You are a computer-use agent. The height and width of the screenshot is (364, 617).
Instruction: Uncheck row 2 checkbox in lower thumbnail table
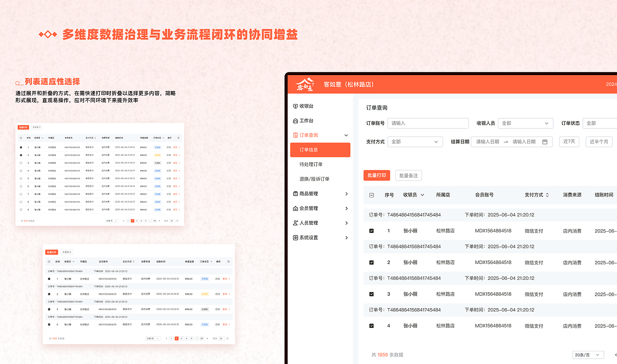pyautogui.click(x=49, y=294)
